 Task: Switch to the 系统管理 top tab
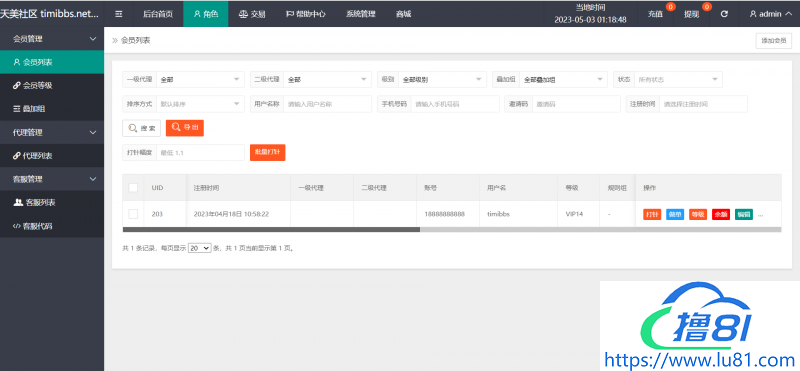coord(361,14)
